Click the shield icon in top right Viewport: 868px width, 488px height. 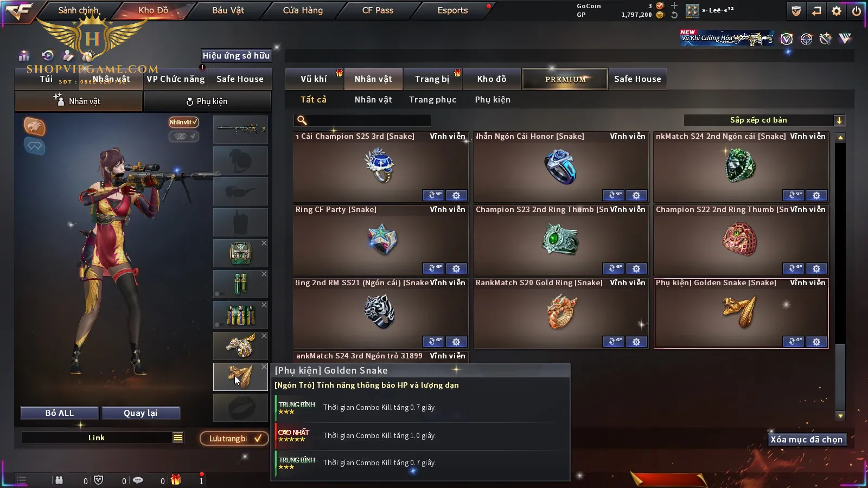coord(796,11)
